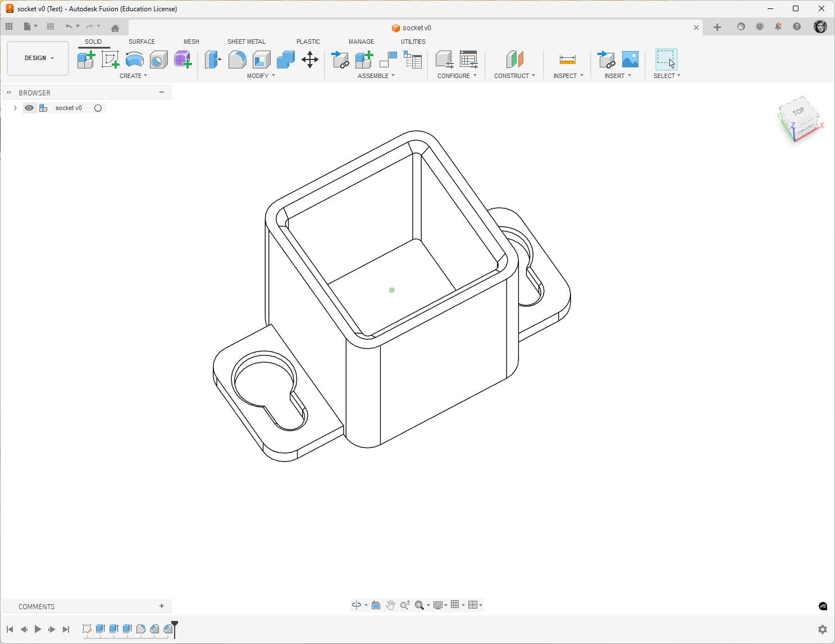Open timeline settings gear at bottom right
Viewport: 835px width, 644px height.
tap(823, 629)
